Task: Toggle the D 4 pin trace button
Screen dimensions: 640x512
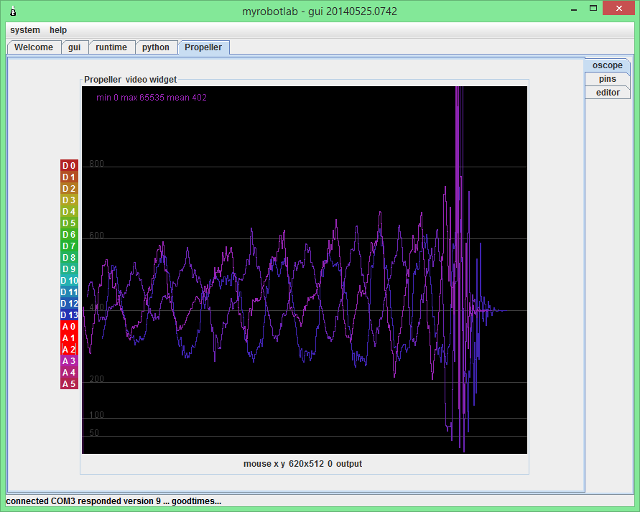Action: click(x=69, y=211)
